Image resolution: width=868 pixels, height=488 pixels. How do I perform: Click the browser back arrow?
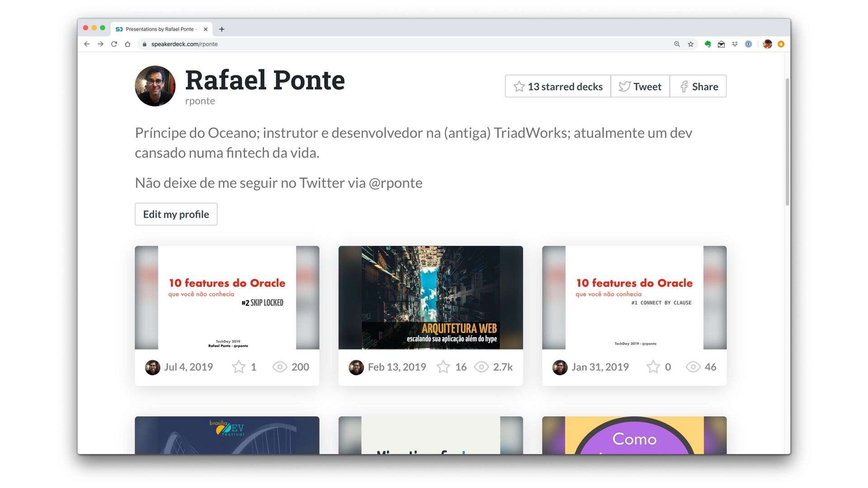(87, 44)
